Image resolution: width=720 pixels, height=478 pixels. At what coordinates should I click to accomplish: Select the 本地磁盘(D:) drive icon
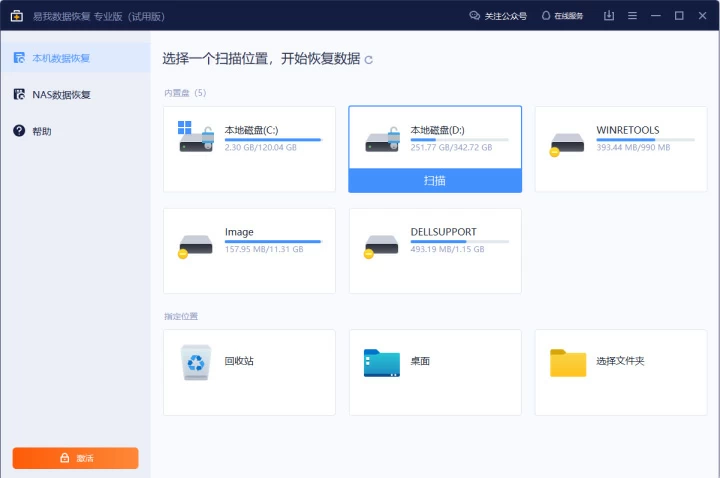(382, 139)
